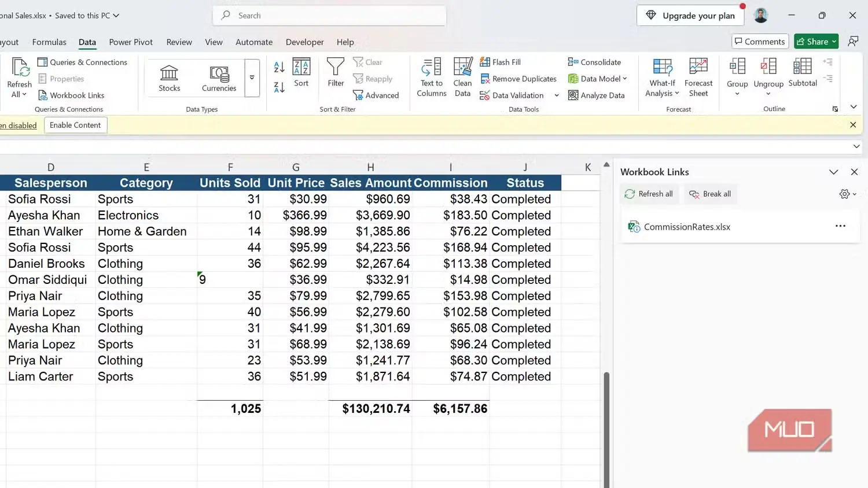Collapse the ribbon with chevron
Viewport: 868px width, 488px height.
click(x=854, y=107)
